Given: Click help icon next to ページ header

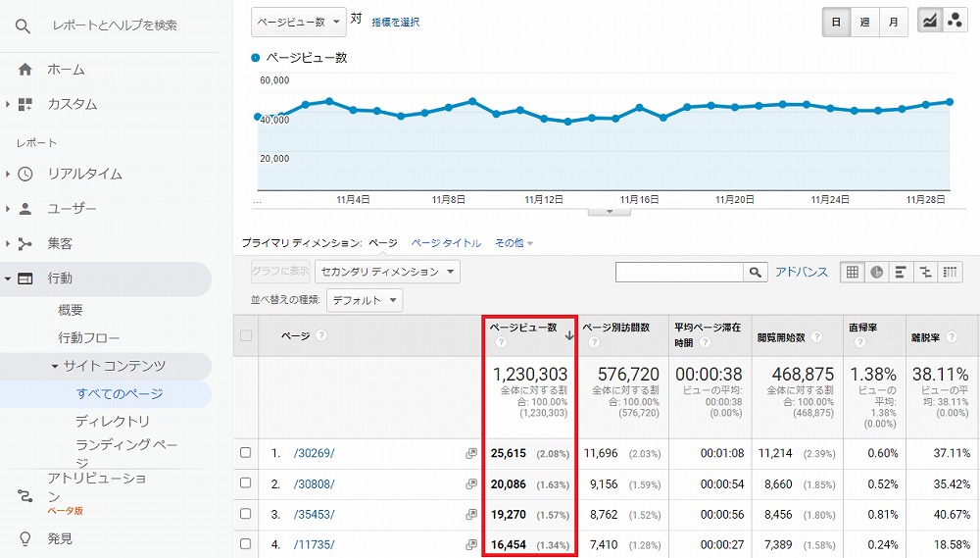Looking at the screenshot, I should [321, 336].
